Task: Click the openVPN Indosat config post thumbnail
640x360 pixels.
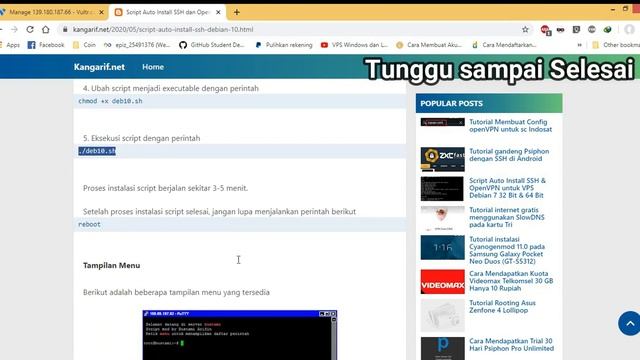Action: 442,122
